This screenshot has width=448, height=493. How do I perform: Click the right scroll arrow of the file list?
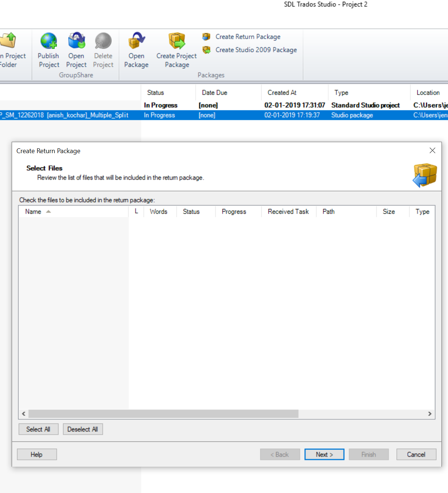coord(430,414)
